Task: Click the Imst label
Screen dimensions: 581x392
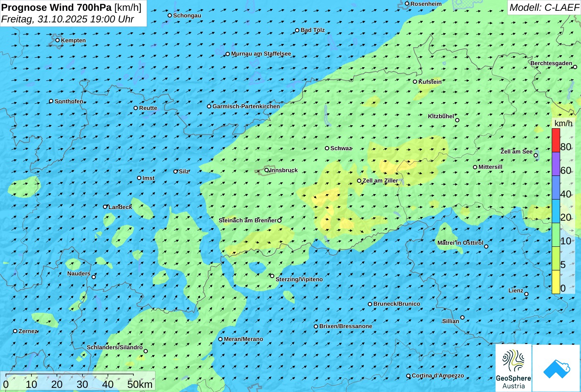Action: click(x=149, y=178)
